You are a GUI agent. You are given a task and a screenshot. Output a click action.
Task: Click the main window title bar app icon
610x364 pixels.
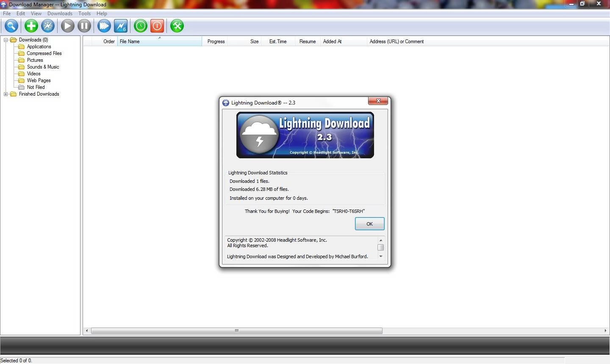[3, 4]
